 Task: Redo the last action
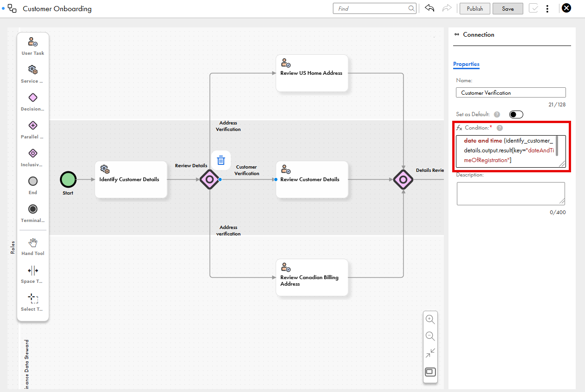[447, 8]
